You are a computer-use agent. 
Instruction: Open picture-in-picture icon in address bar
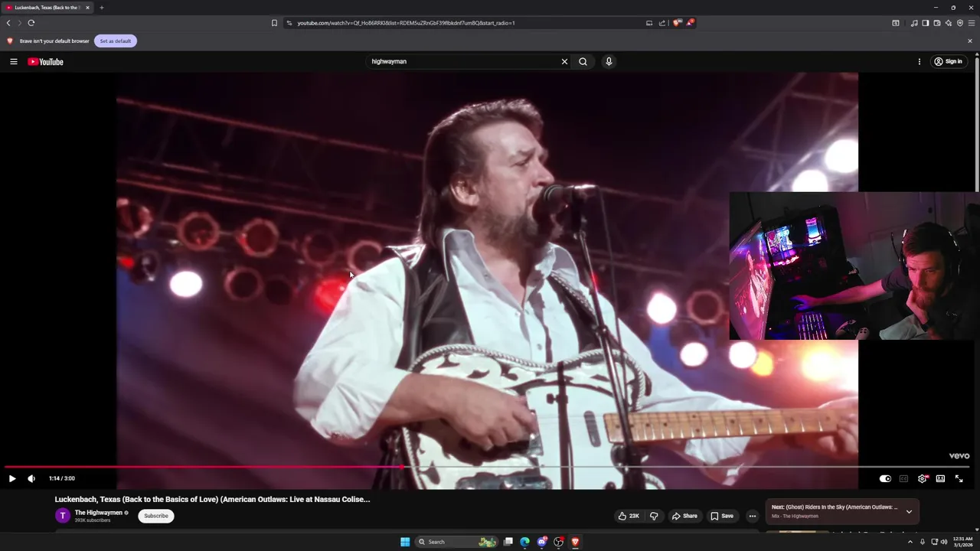(x=649, y=23)
